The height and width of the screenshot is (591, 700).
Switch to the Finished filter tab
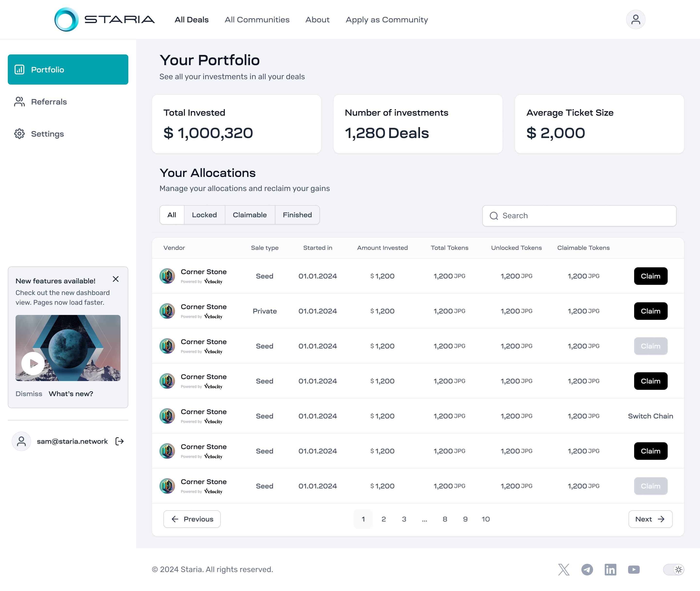tap(297, 215)
